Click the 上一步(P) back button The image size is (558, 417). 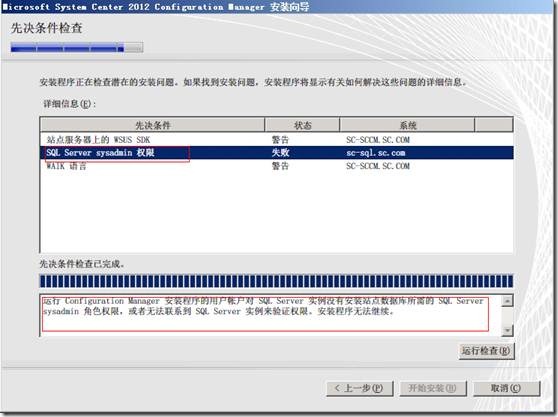point(360,388)
